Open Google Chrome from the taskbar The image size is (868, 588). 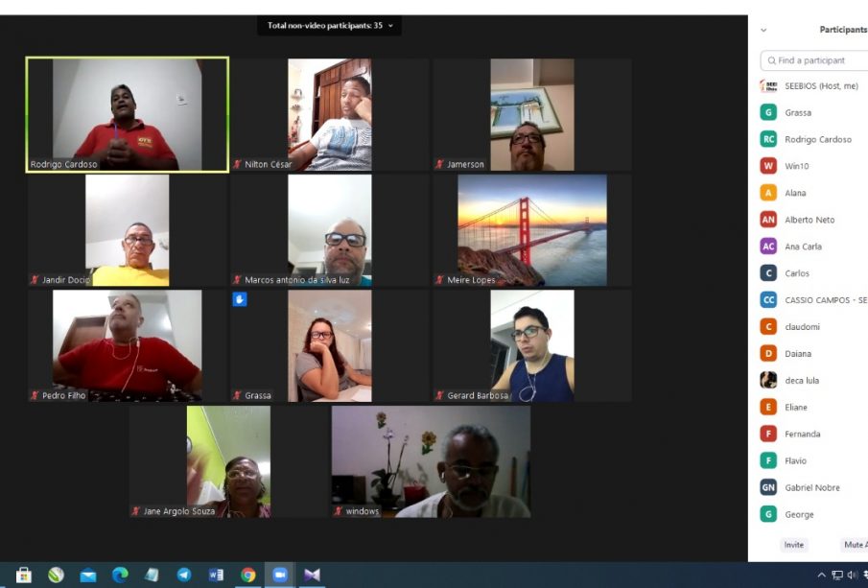click(x=248, y=575)
